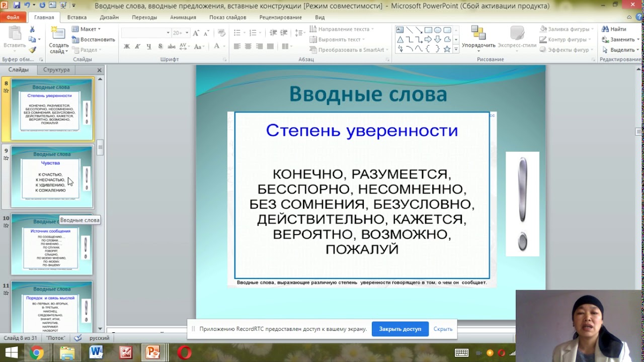
Task: Click the Закрыть доступ button
Action: tap(400, 329)
